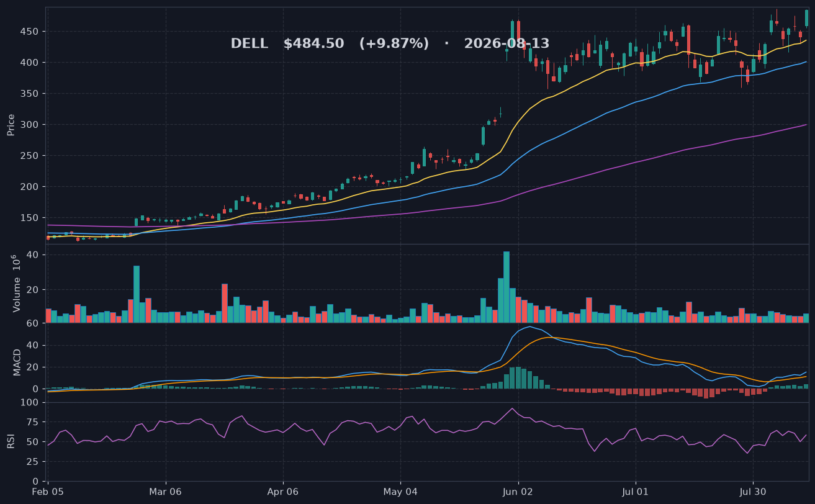The image size is (815, 504).
Task: Click the 60 tick on MACD axis
Action: (33, 323)
